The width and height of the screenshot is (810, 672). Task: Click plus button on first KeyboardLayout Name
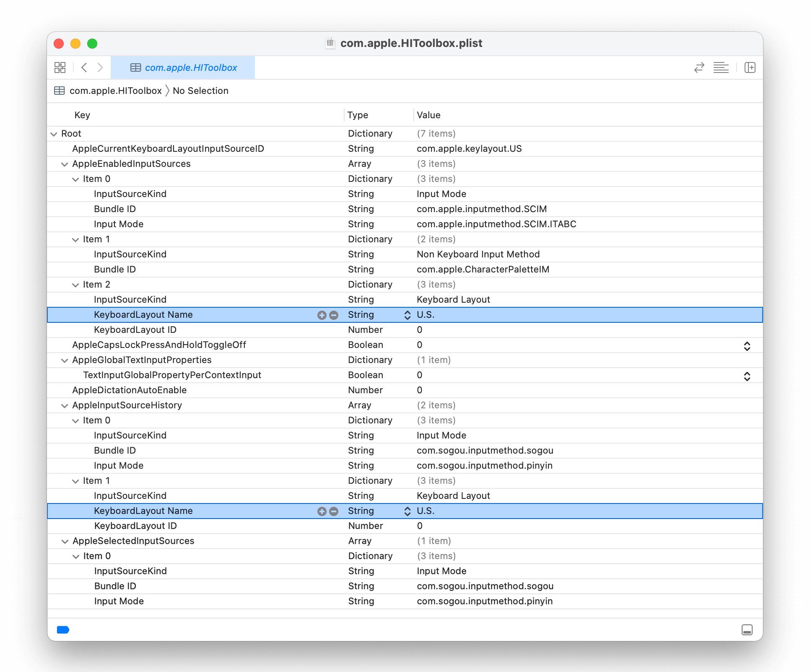322,315
